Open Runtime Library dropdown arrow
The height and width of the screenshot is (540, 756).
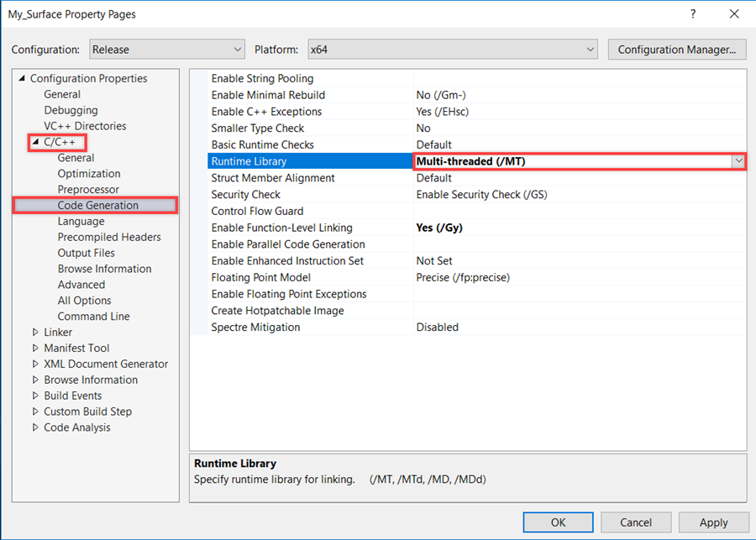(x=738, y=162)
